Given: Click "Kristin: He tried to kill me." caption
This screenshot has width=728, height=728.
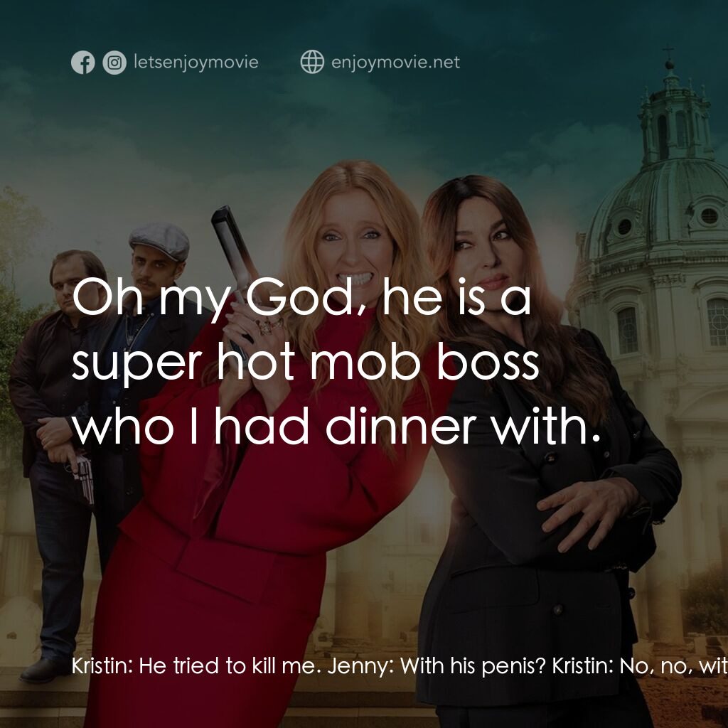Looking at the screenshot, I should click(196, 666).
